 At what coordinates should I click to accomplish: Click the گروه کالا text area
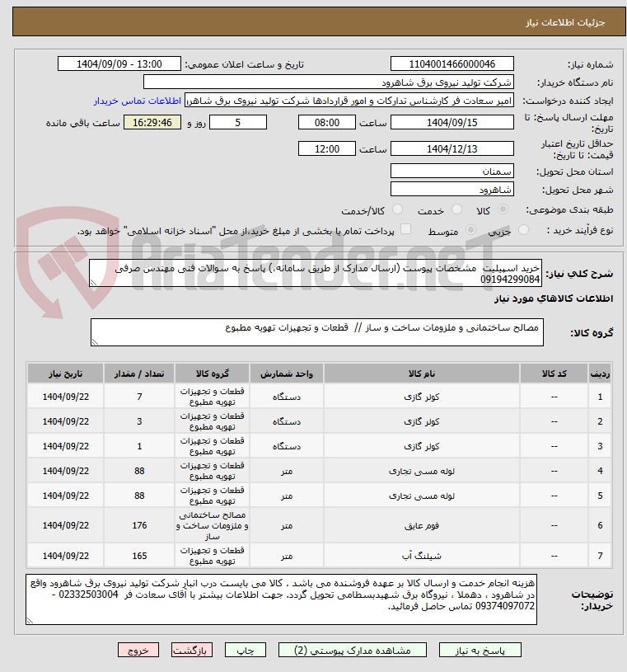click(x=317, y=332)
